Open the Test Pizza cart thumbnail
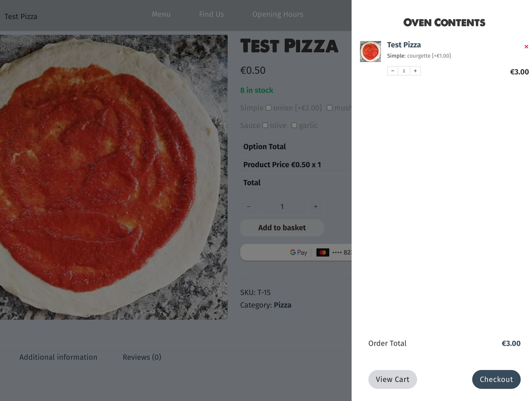This screenshot has width=532, height=401. click(x=370, y=51)
